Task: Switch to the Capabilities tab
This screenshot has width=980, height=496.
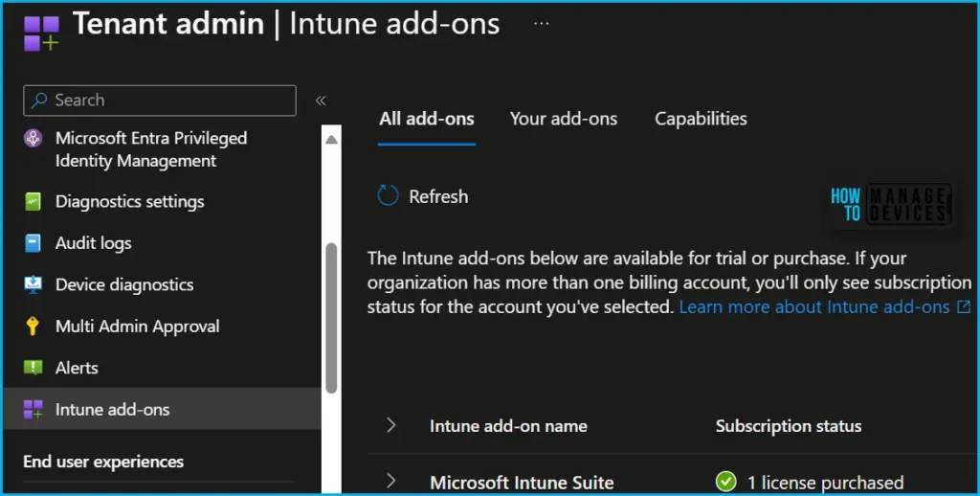Action: pos(701,119)
